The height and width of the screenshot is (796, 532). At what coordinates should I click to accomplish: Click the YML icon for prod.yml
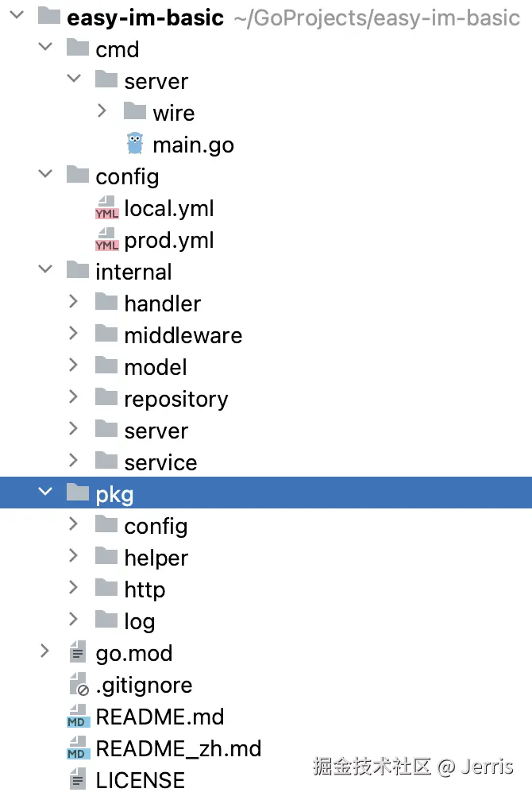(106, 240)
